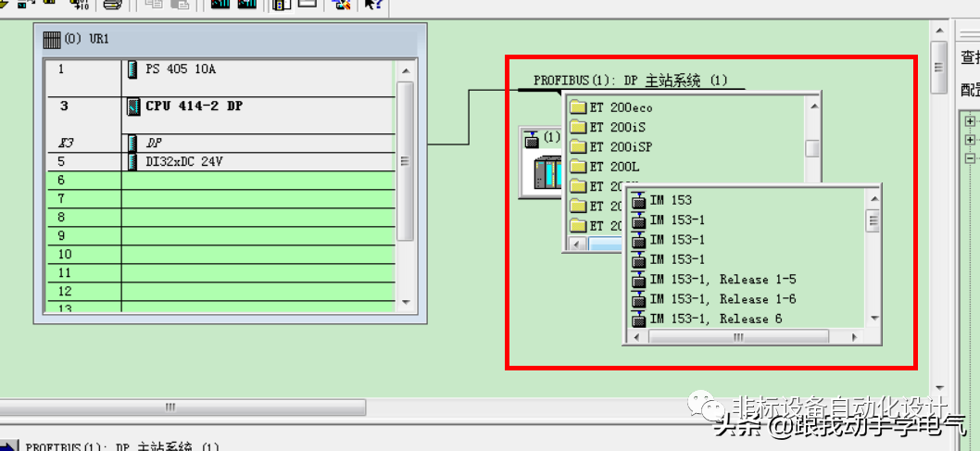Click up arrow of ET 200 folder list

(812, 106)
